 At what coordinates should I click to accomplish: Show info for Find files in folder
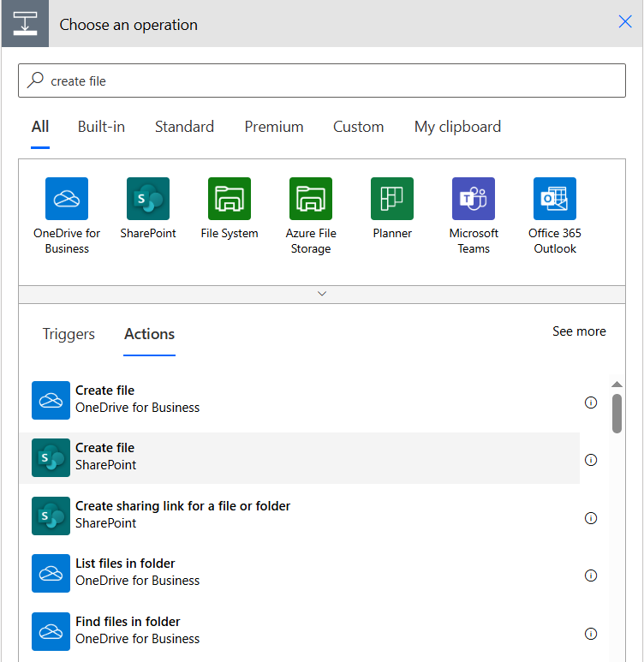(591, 634)
